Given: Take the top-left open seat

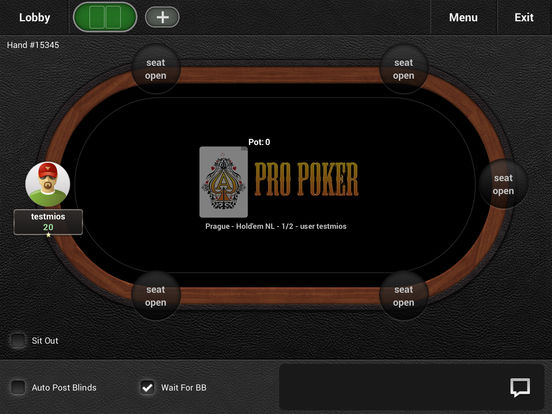Looking at the screenshot, I should pos(156,69).
